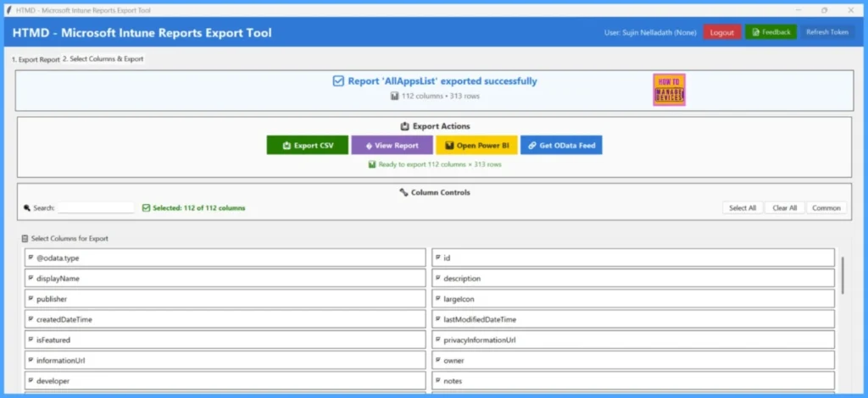This screenshot has height=398, width=868.
Task: Click the feather app icon in title bar
Action: tap(8, 10)
